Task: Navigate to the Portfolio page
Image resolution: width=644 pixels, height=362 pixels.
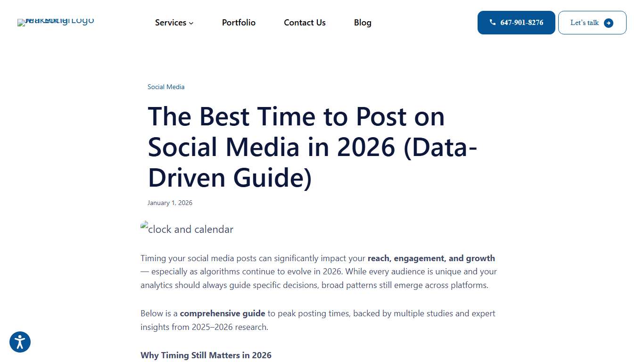Action: 239,23
